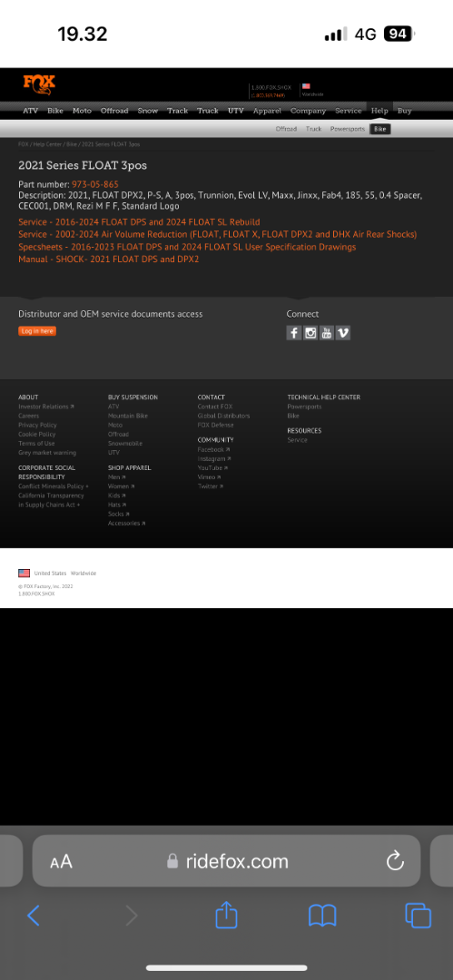Open the Service link under Resources
453x980 pixels.
point(297,440)
